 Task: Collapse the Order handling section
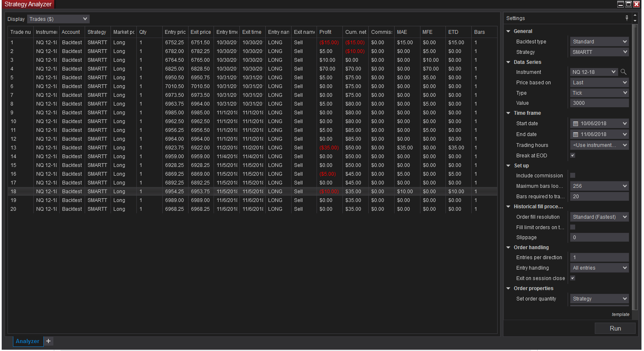[508, 247]
